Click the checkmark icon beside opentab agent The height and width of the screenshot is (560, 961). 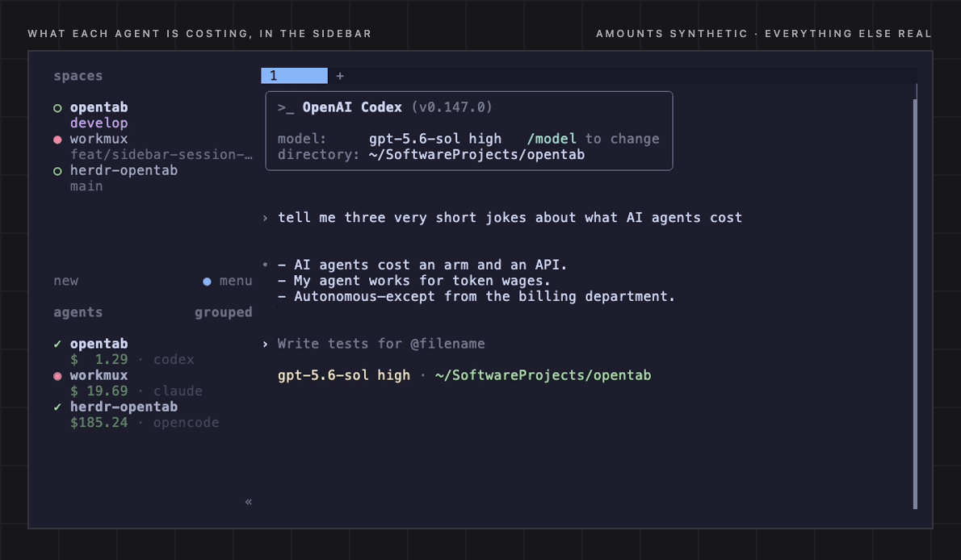click(x=57, y=344)
